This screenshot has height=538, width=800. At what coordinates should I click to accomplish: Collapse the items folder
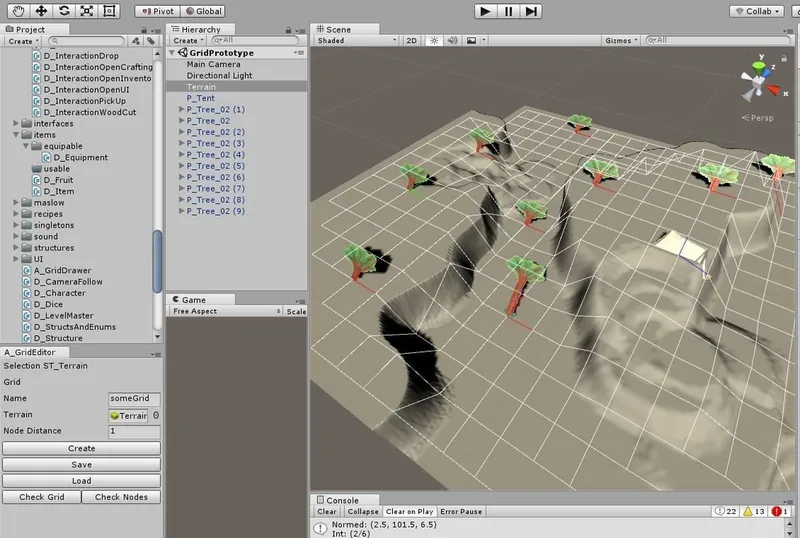point(16,135)
